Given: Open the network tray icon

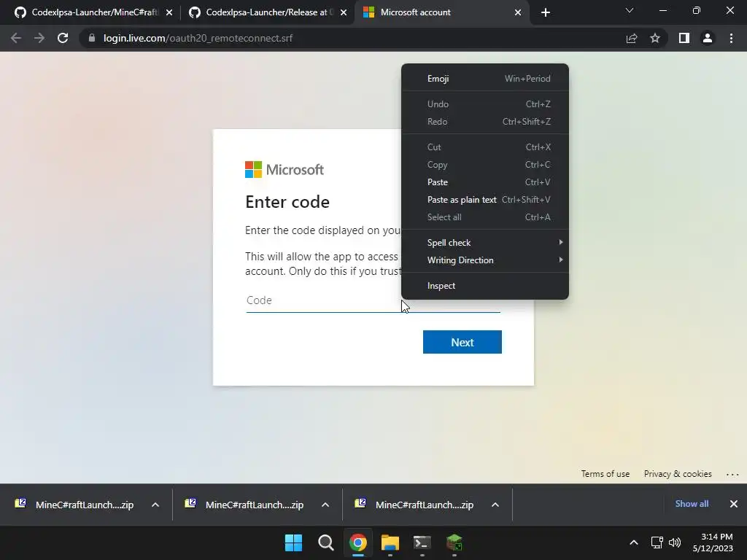Looking at the screenshot, I should pos(657,542).
